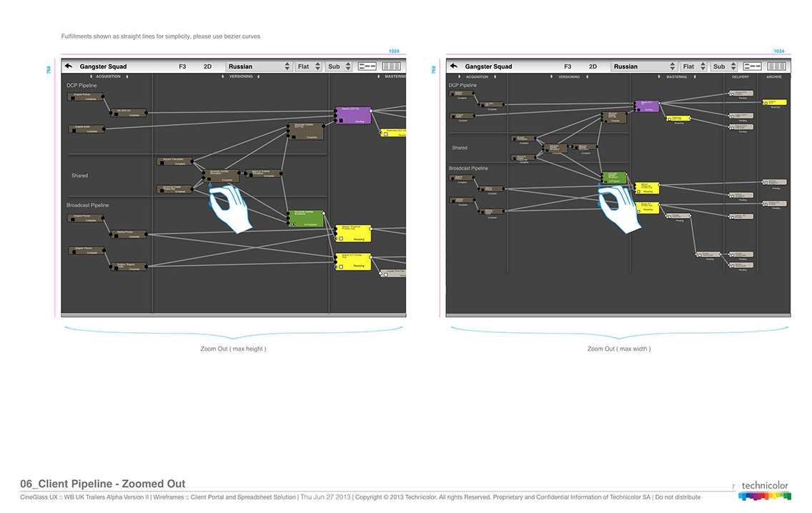
Task: Open the Flat dropdown in left wireframe
Action: click(x=308, y=66)
